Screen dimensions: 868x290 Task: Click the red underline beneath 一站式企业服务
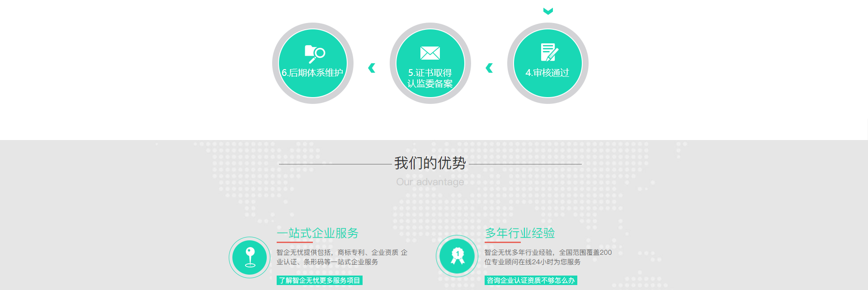tap(294, 243)
